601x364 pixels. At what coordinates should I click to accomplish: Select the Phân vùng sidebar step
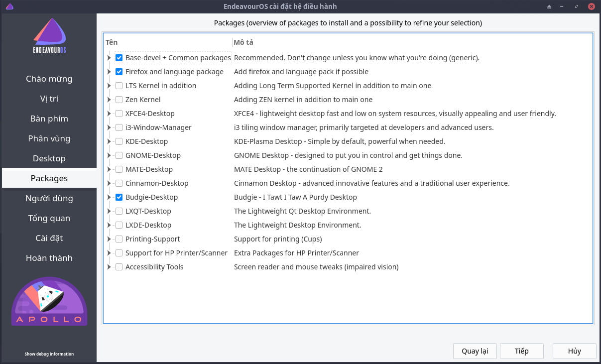click(49, 138)
